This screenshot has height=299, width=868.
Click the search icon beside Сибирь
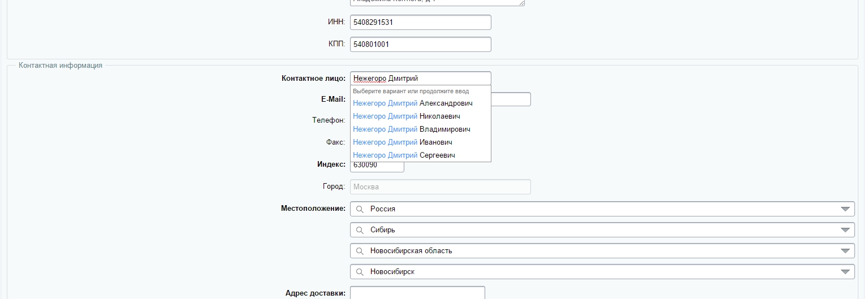360,230
